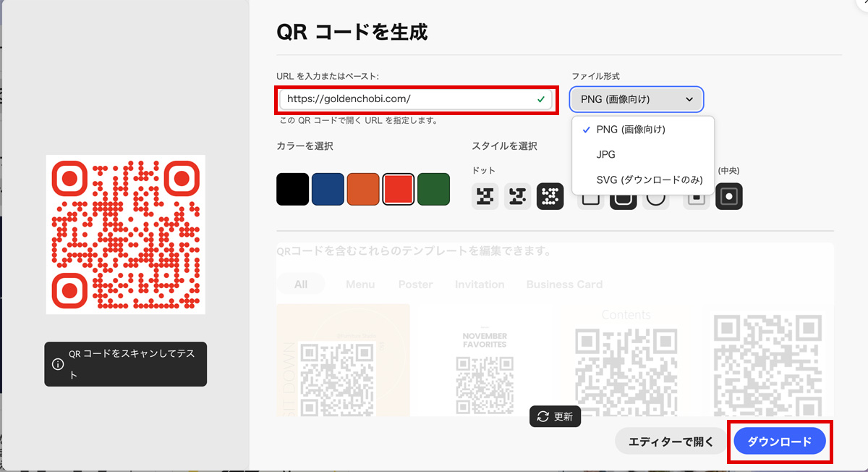Choose the rounded corner frame style
Screen dimensions: 868x472
click(622, 196)
